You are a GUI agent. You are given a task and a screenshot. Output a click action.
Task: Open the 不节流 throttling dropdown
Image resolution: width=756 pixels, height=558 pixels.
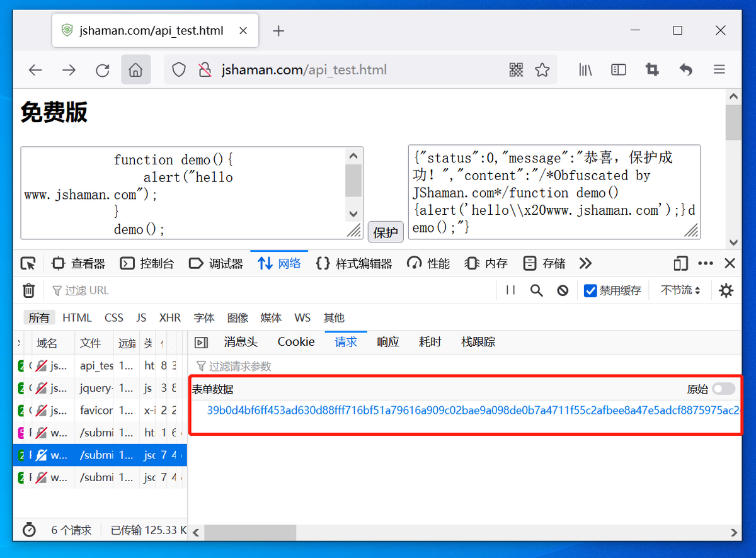click(680, 290)
